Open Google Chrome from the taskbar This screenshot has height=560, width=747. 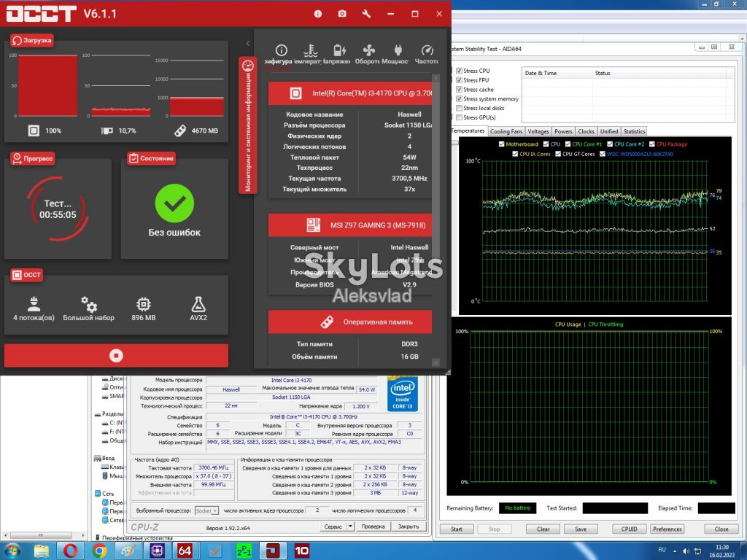click(x=99, y=551)
